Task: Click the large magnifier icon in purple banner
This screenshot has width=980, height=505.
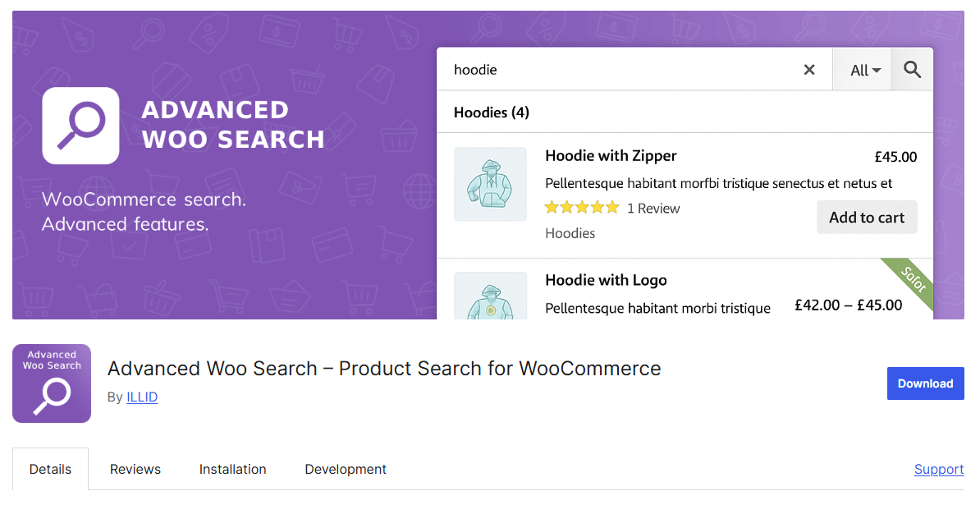Action: tap(80, 125)
